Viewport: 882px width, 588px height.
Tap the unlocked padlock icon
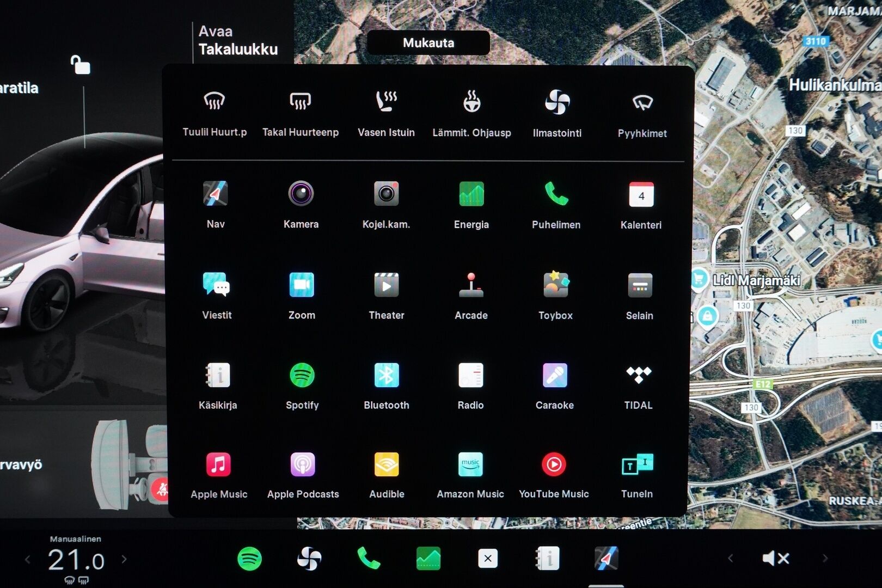click(81, 65)
